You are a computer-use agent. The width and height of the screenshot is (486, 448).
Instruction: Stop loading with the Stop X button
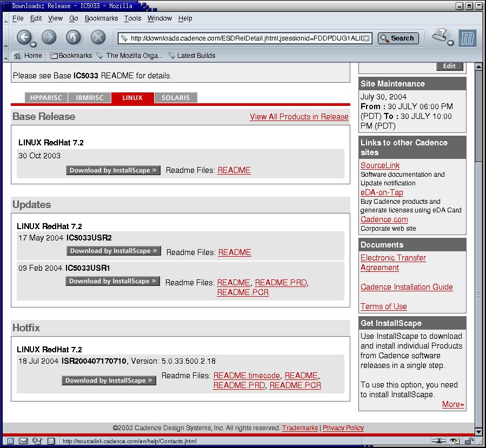pyautogui.click(x=98, y=37)
